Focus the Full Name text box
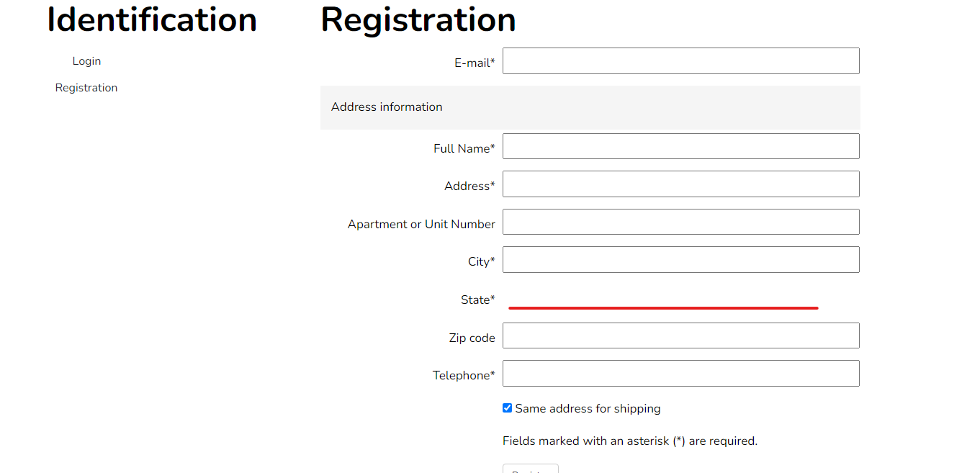Screen dimensions: 980x473 [680, 146]
